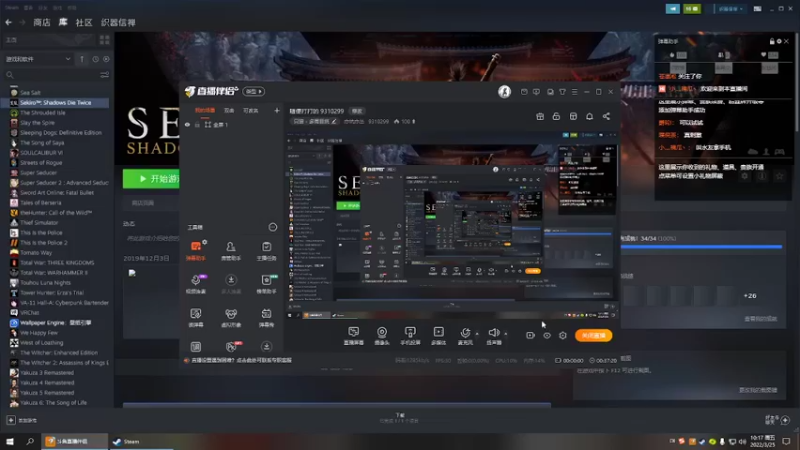Open the gear settings in the danmaku overlay header

pyautogui.click(x=779, y=41)
